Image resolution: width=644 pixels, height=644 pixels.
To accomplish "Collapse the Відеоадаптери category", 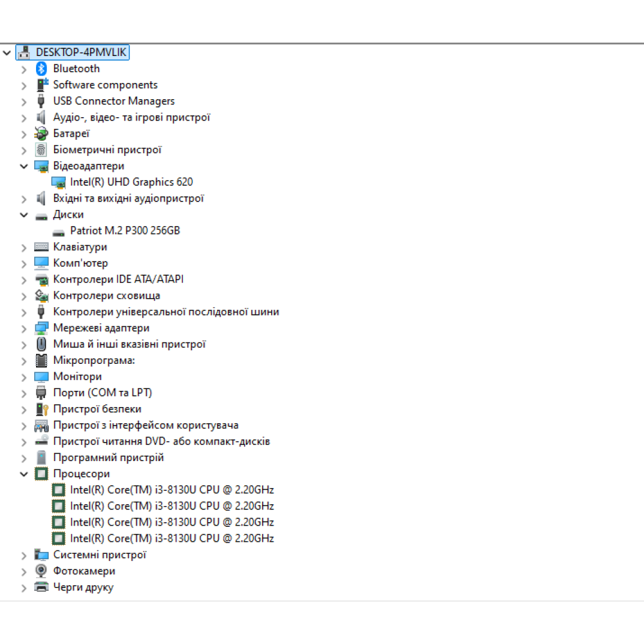I will click(x=24, y=166).
